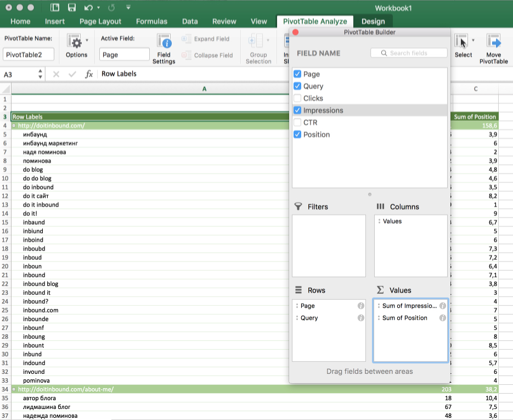Click the Values sigma icon
The image size is (513, 420).
[x=380, y=290]
